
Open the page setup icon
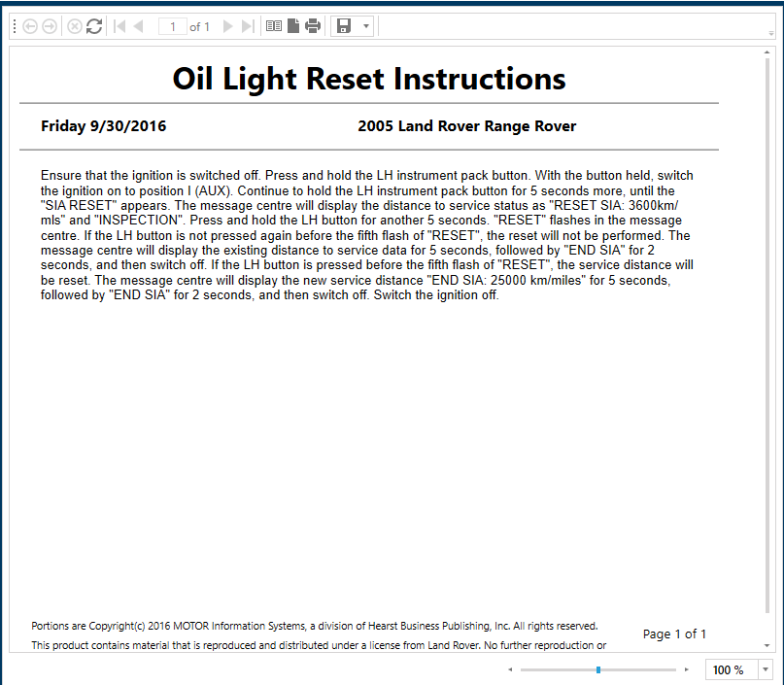point(293,25)
